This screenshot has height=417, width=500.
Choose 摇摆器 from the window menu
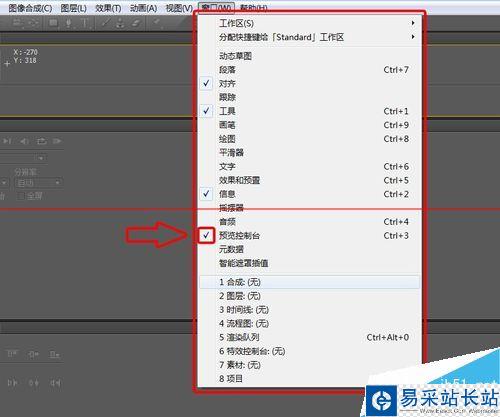coord(310,208)
